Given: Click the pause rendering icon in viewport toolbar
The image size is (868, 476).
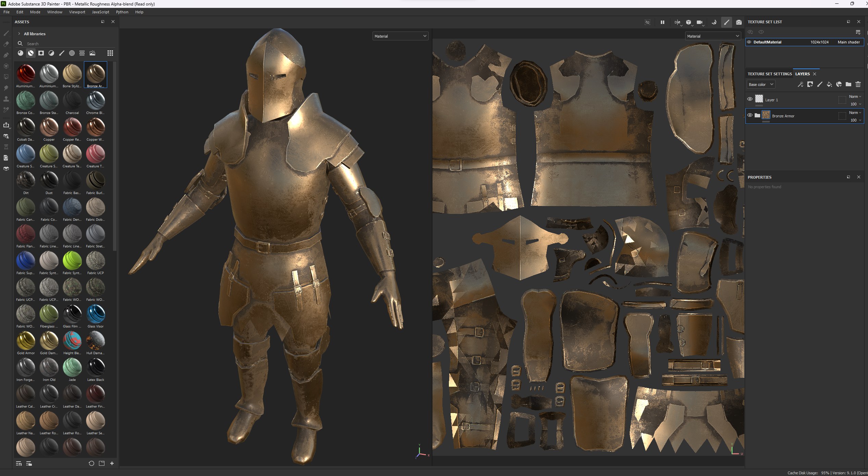Looking at the screenshot, I should tap(662, 22).
